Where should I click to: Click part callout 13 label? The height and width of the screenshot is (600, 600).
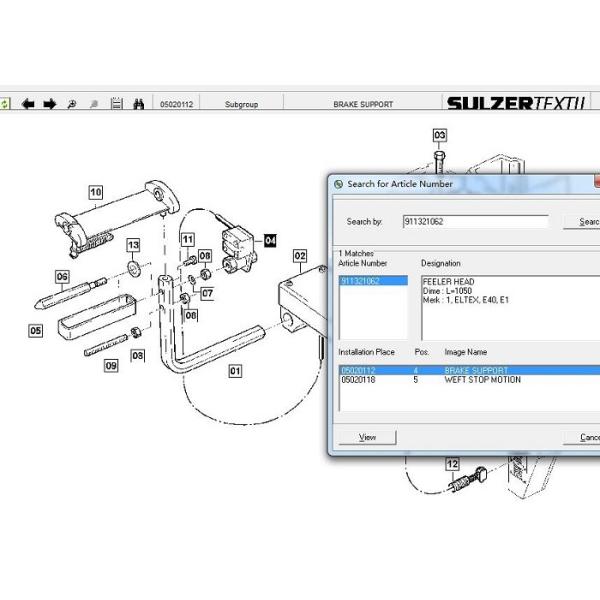(133, 245)
